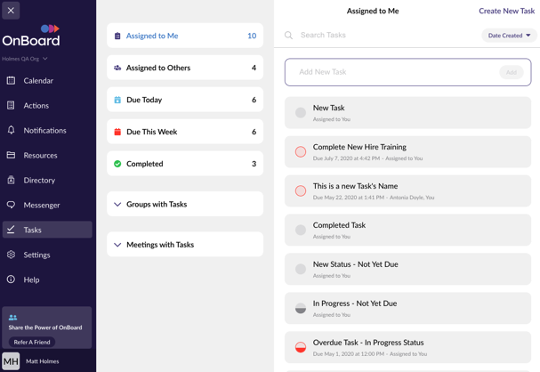Image resolution: width=540 pixels, height=372 pixels.
Task: Click the search magnifier icon
Action: pyautogui.click(x=289, y=35)
